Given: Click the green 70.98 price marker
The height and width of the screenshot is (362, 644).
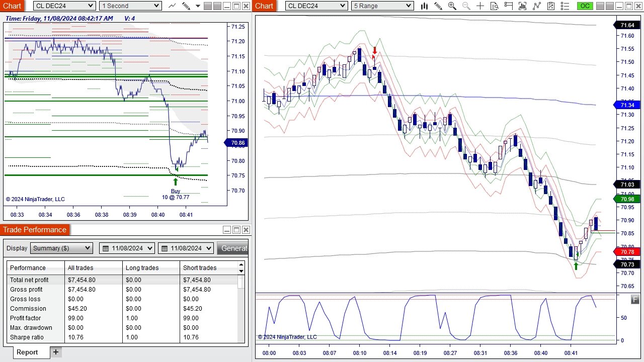Looking at the screenshot, I should tap(627, 199).
